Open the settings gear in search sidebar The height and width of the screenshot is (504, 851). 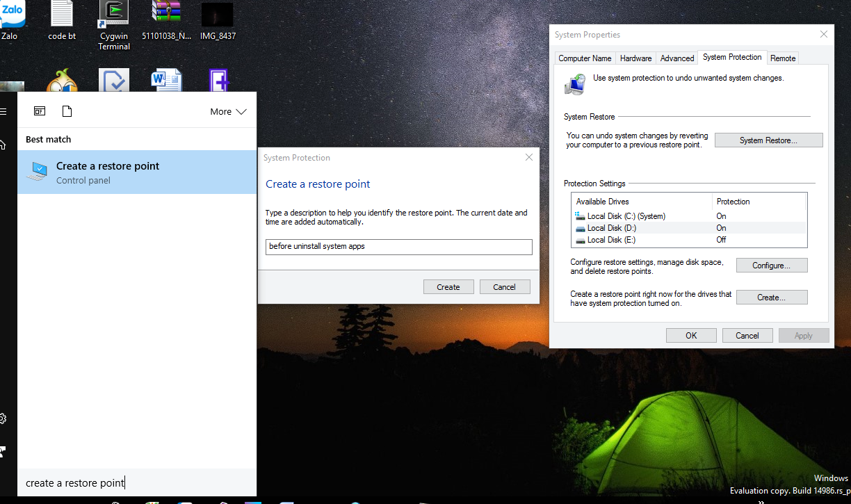pyautogui.click(x=3, y=418)
